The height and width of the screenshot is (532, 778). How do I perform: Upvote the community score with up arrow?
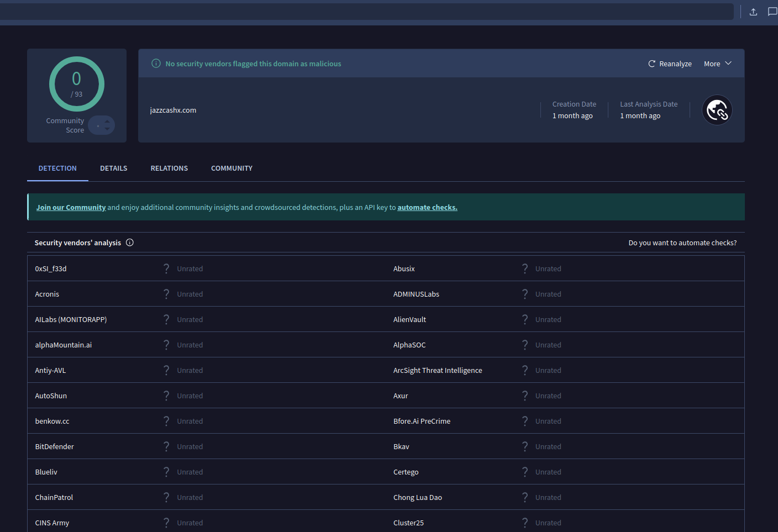(107, 122)
